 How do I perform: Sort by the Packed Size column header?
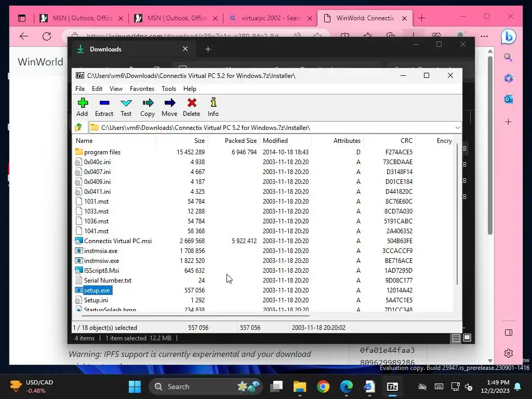233,140
